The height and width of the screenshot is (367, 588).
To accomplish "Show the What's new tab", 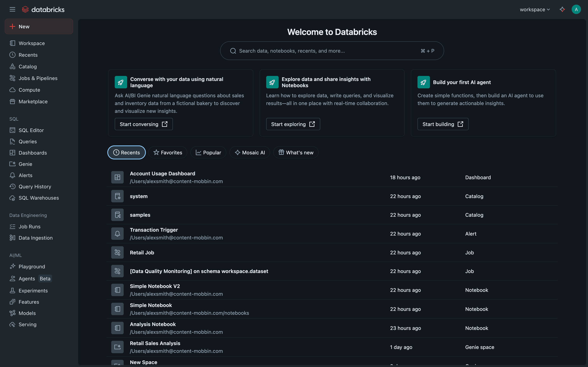I will coord(296,152).
